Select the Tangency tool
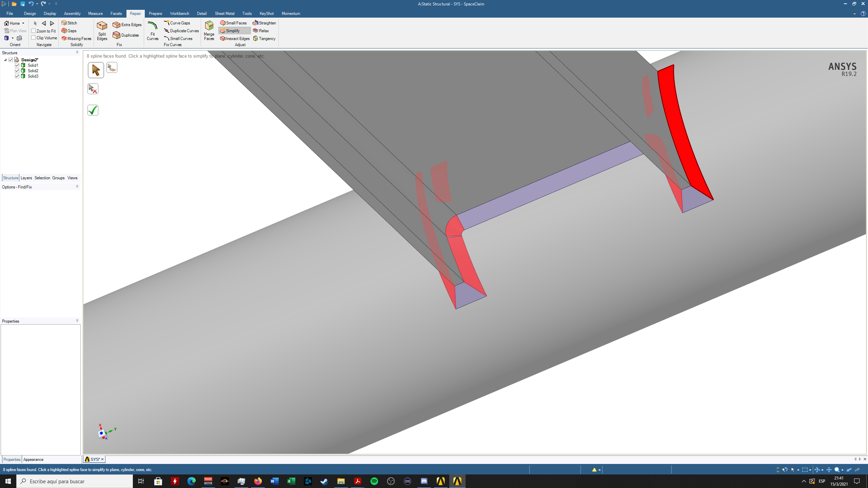Image resolution: width=868 pixels, height=488 pixels. coord(264,38)
